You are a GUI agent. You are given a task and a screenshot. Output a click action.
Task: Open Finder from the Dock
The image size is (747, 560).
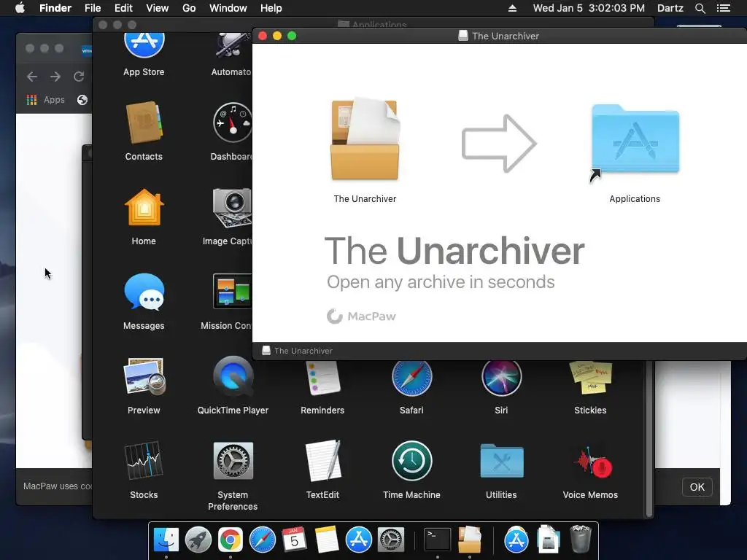click(x=166, y=540)
